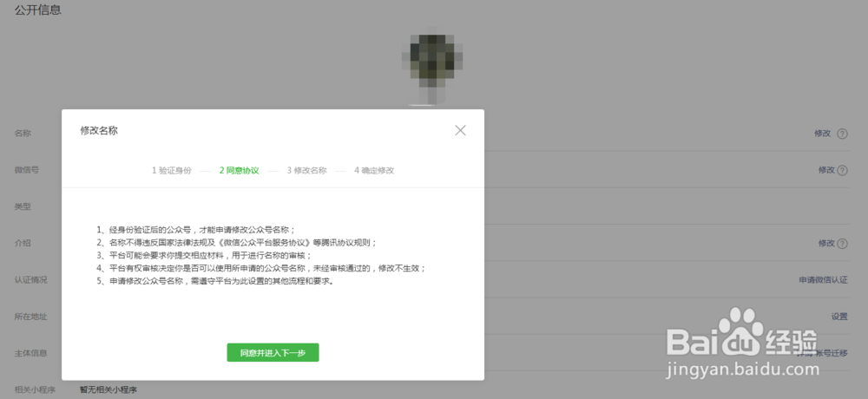Open help icon beside 名称 修改
The height and width of the screenshot is (399, 868).
tap(842, 134)
